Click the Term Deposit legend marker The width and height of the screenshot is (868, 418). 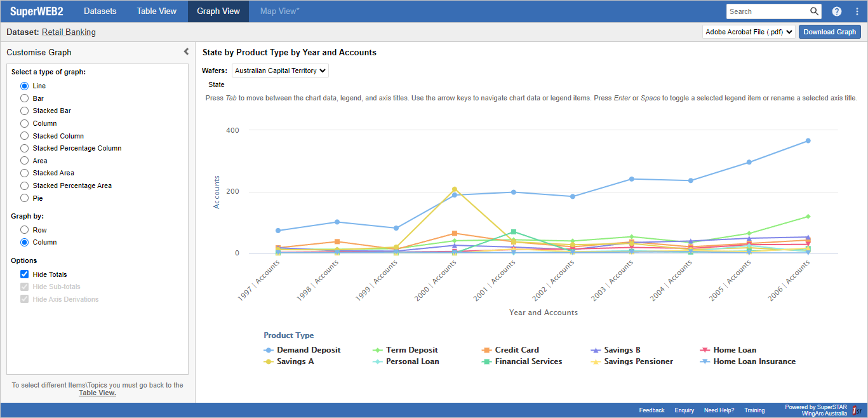click(x=377, y=349)
